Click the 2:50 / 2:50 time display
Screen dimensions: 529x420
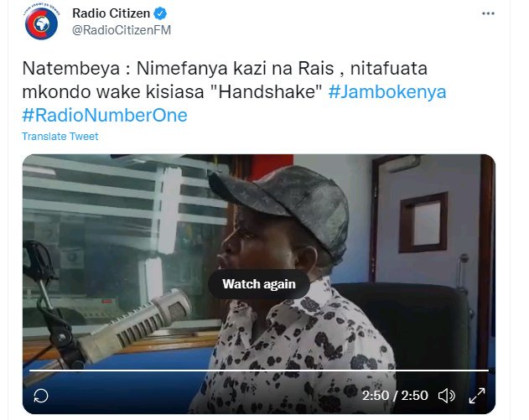pyautogui.click(x=395, y=396)
